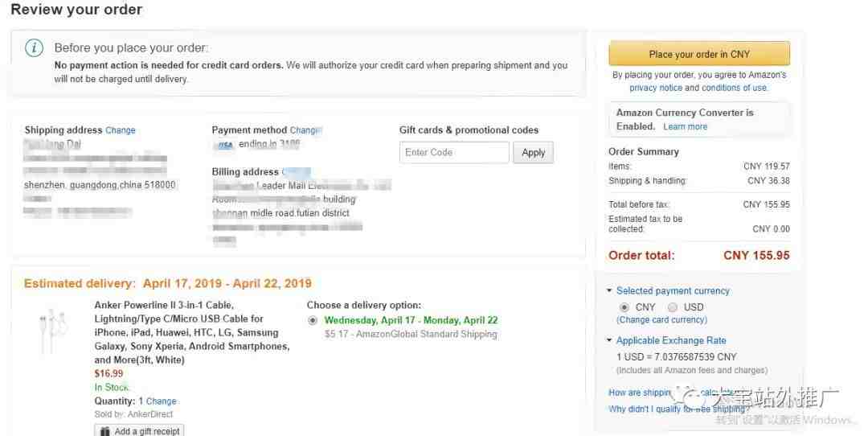
Task: Select CNY as payment currency
Action: (624, 307)
